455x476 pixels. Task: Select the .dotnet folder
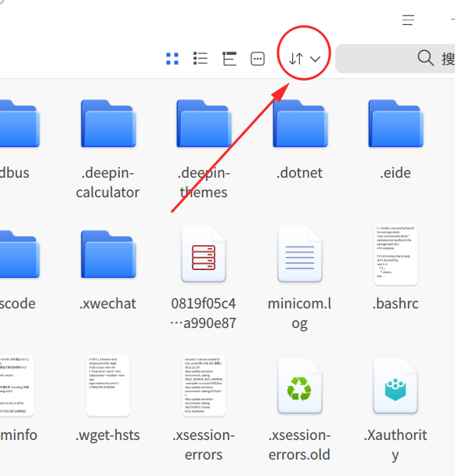click(300, 124)
